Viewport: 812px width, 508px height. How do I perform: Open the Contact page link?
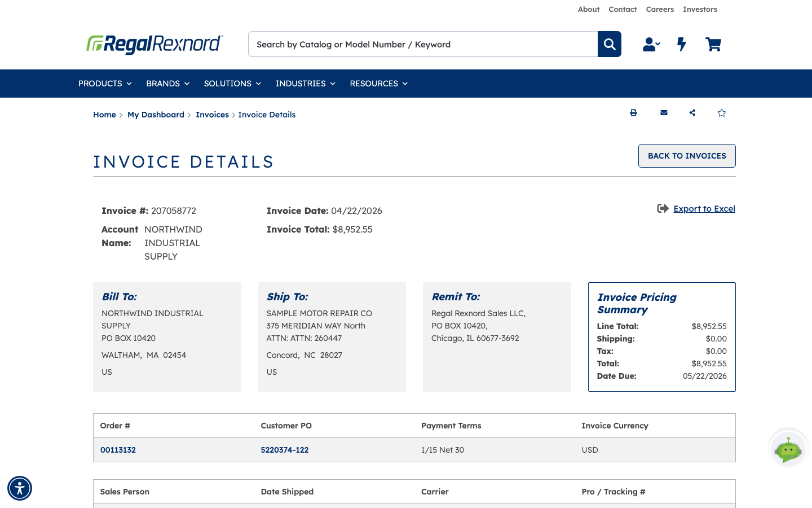tap(623, 9)
